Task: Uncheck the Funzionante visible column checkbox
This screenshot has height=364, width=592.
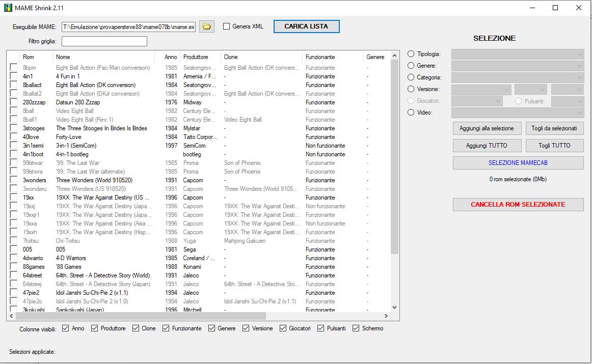Action: click(166, 328)
